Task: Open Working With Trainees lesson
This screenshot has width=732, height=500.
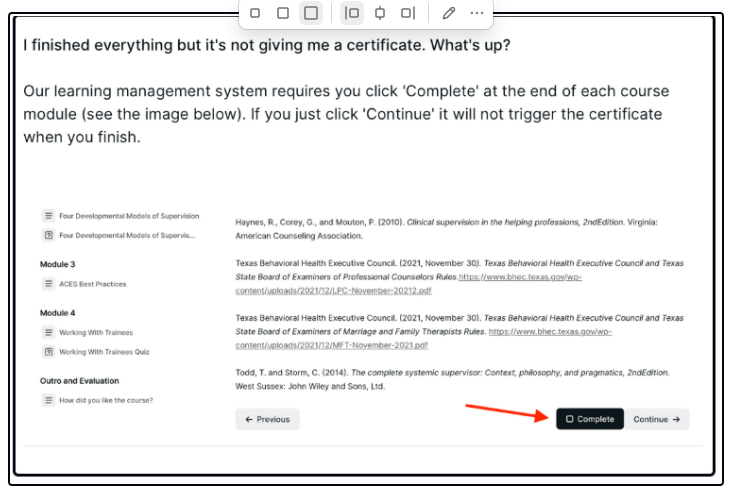Action: (x=95, y=332)
